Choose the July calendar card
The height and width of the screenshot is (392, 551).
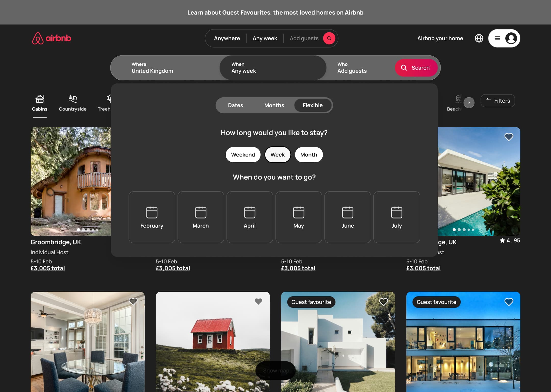tap(397, 217)
